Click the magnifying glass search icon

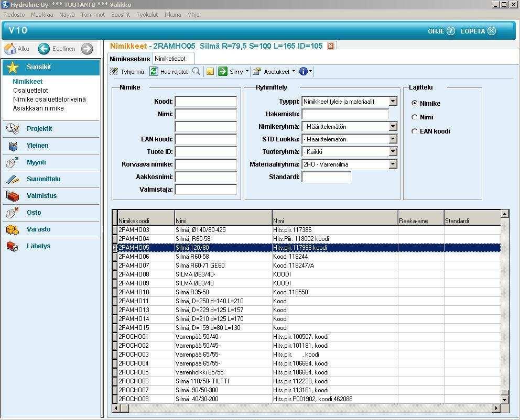tap(197, 71)
